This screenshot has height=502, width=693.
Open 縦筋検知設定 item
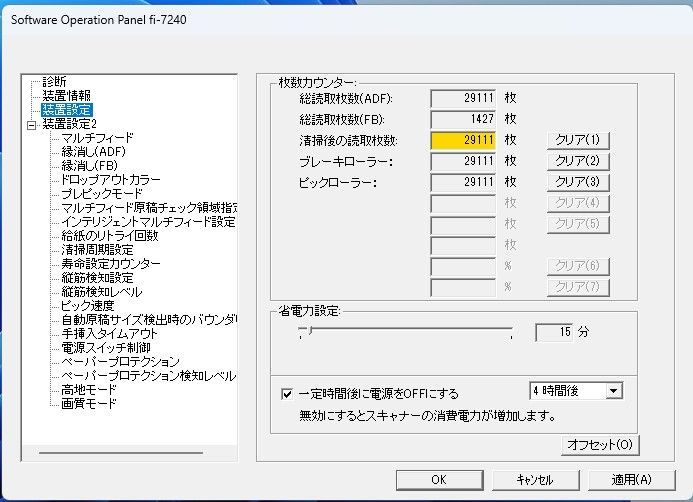pyautogui.click(x=97, y=278)
